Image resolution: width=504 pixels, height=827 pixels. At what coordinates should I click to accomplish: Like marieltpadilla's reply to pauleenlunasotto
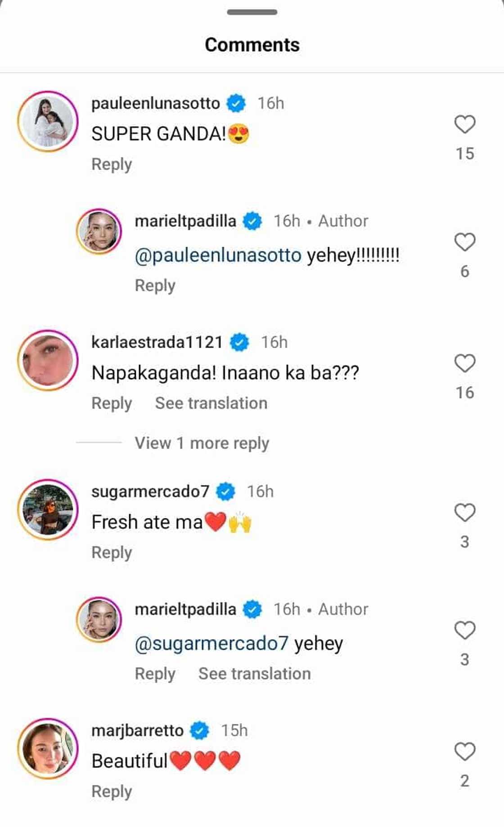464,242
